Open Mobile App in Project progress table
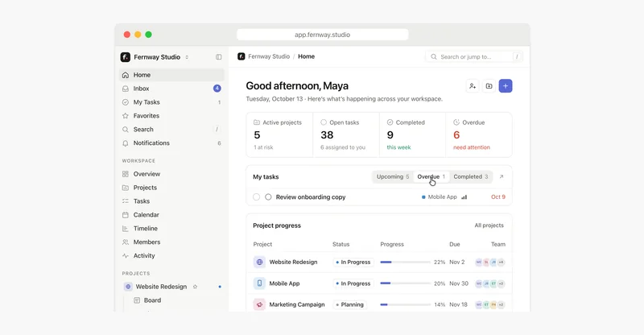644x335 pixels. [284, 283]
